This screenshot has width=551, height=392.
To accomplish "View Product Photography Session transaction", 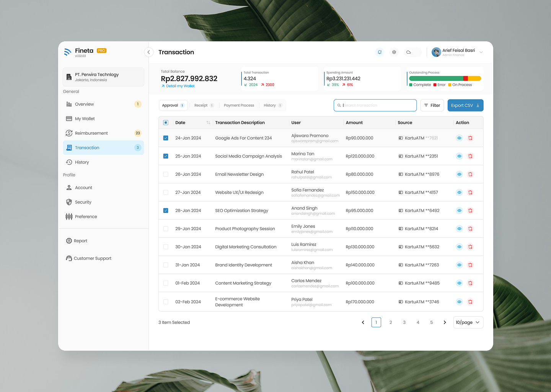I will [x=459, y=229].
